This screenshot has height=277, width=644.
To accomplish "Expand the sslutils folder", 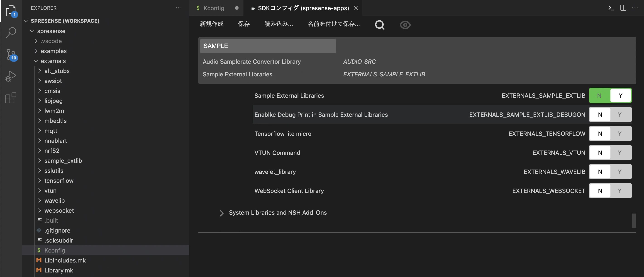I will (39, 170).
